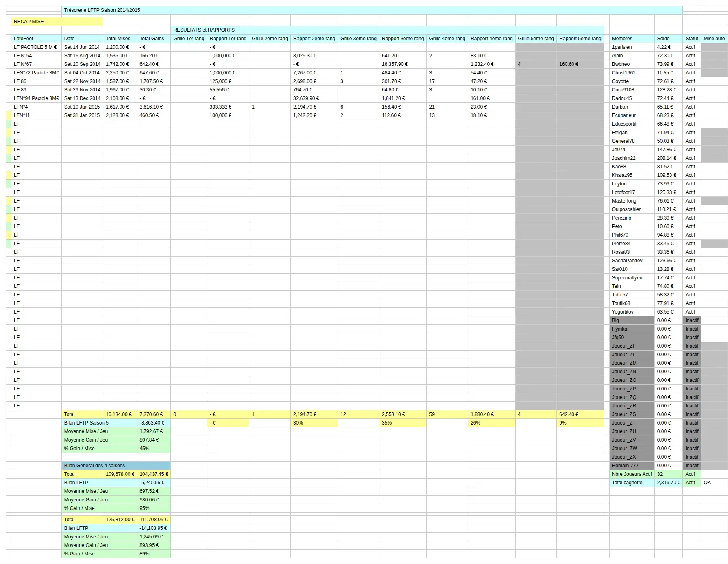Click total gains value '3,616.10 €'
Screen dimensions: 728x564
click(x=154, y=107)
